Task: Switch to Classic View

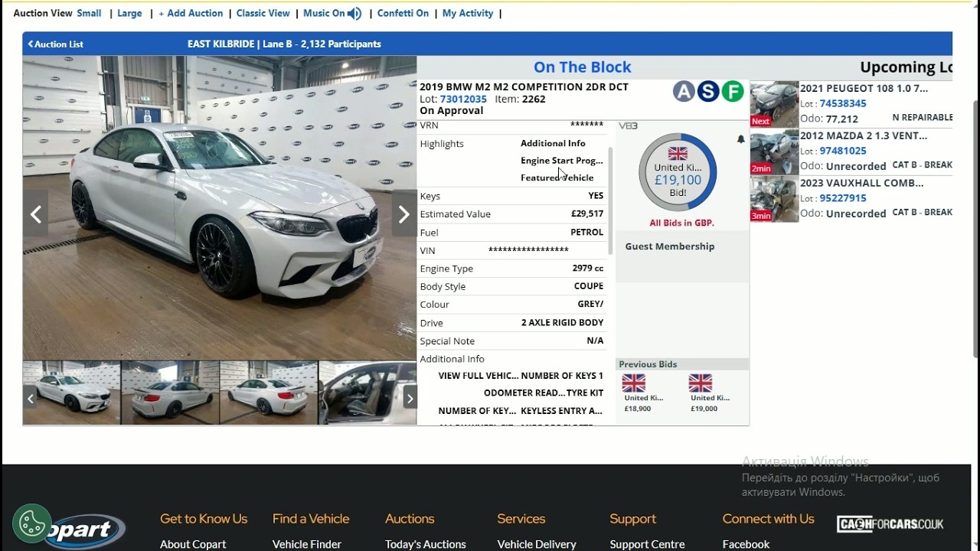Action: click(263, 13)
